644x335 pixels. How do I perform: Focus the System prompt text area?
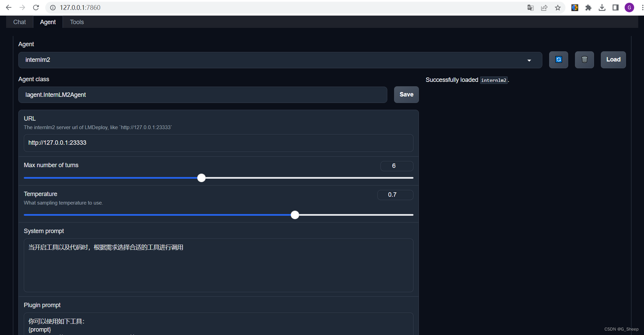tap(219, 265)
